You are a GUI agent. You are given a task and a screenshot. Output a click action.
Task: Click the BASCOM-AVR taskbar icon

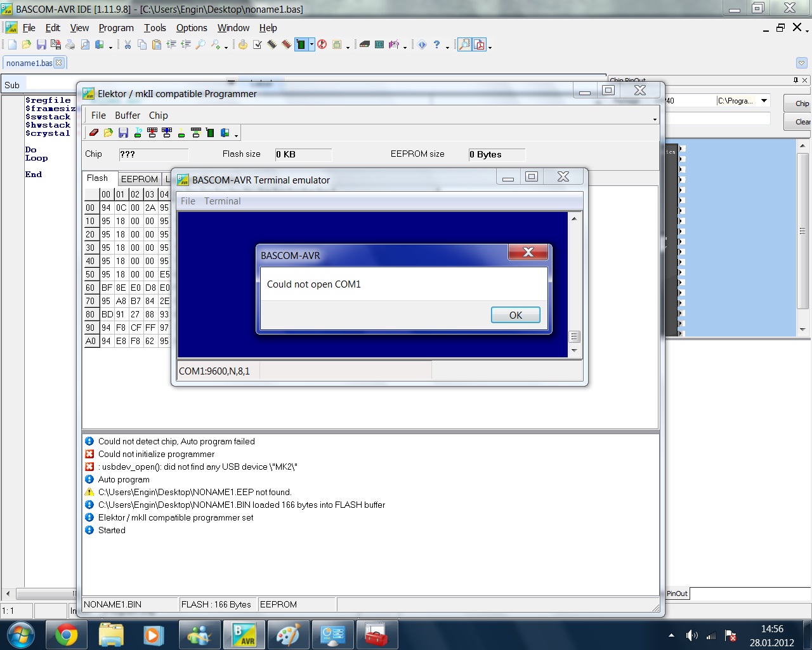(x=244, y=635)
